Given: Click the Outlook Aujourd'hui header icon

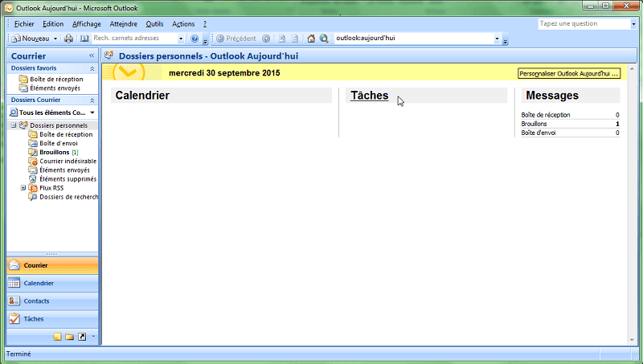Looking at the screenshot, I should [109, 55].
